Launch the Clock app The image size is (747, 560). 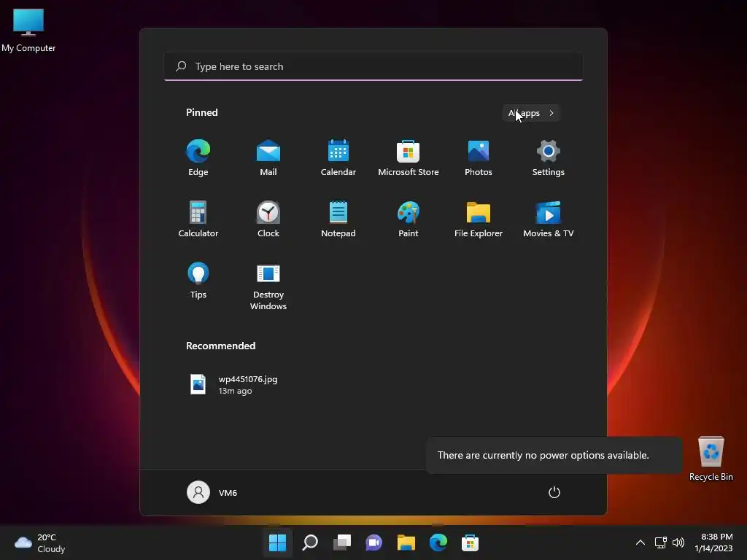pyautogui.click(x=268, y=219)
